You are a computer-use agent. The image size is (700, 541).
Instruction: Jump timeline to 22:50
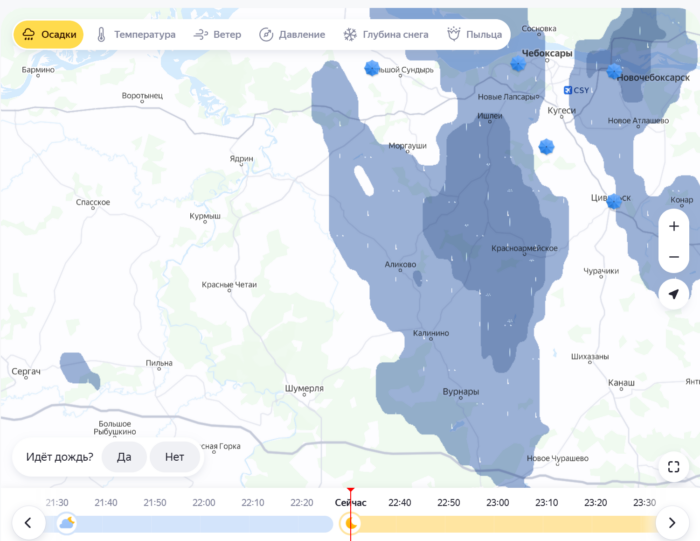[x=449, y=503]
